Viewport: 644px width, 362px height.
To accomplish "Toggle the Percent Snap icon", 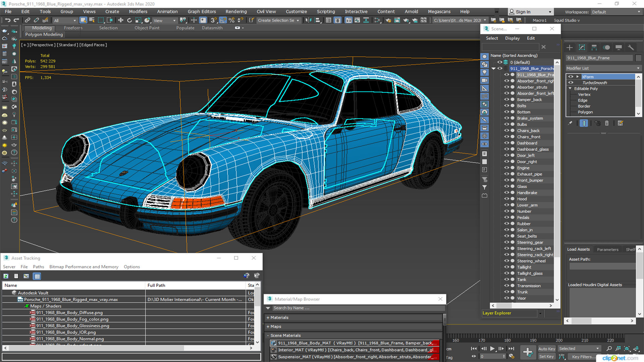I will (231, 20).
